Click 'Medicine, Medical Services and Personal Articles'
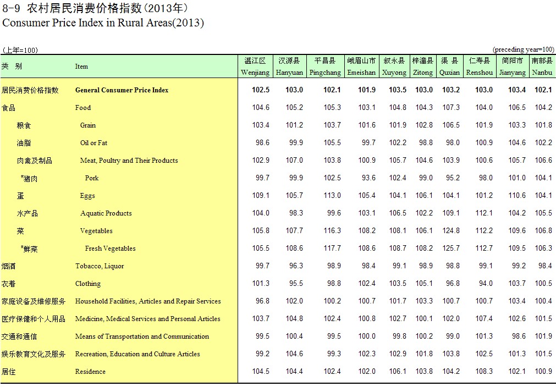Image resolution: width=556 pixels, height=392 pixels. [x=147, y=319]
